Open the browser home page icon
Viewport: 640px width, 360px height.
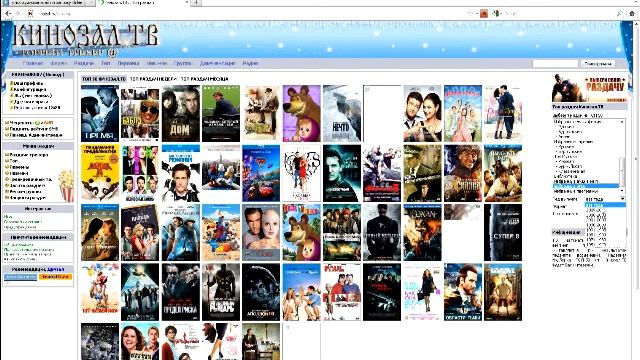tap(631, 13)
